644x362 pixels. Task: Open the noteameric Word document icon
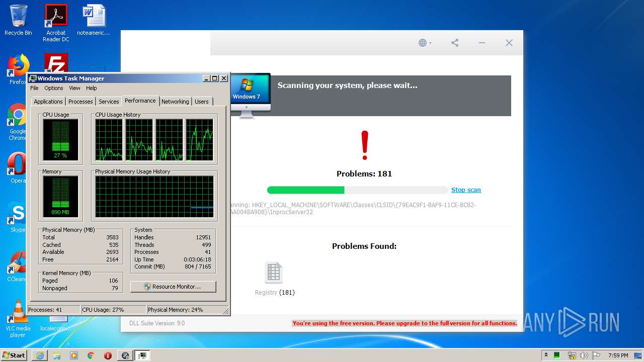click(94, 20)
